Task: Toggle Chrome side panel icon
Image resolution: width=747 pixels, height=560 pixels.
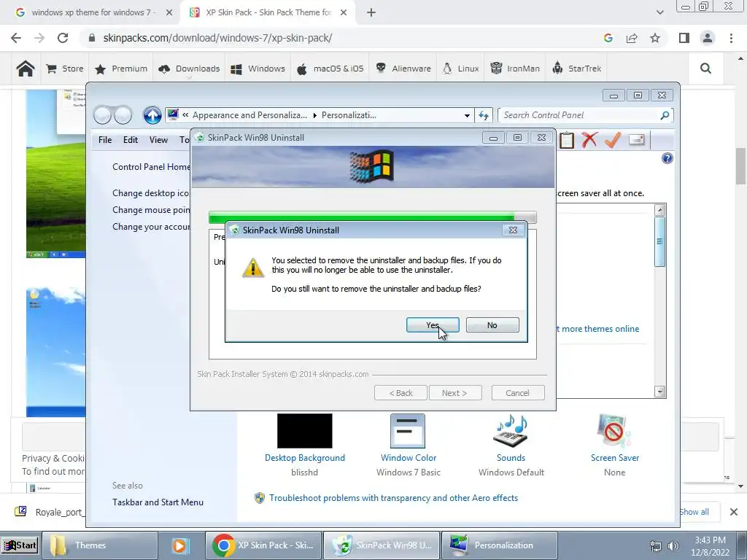Action: (684, 38)
